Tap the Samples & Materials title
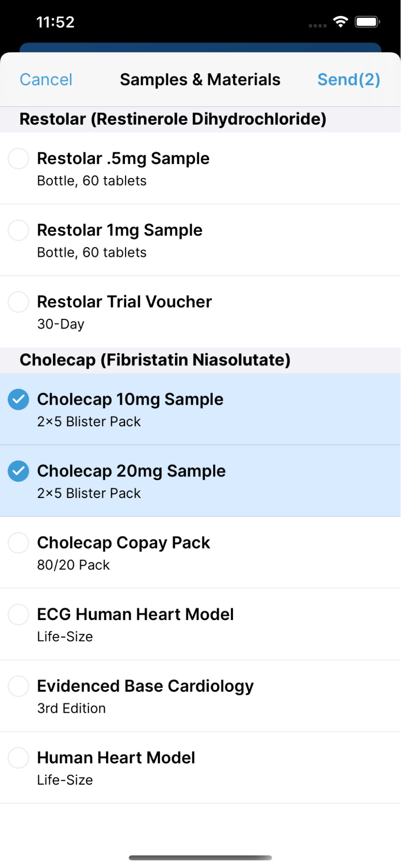Screen dimensions: 401x868 [200, 79]
